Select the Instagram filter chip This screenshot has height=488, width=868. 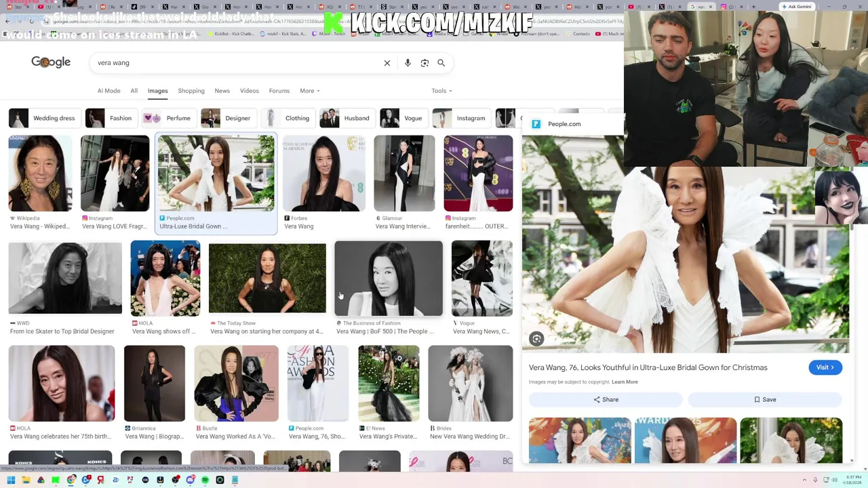[x=462, y=118]
